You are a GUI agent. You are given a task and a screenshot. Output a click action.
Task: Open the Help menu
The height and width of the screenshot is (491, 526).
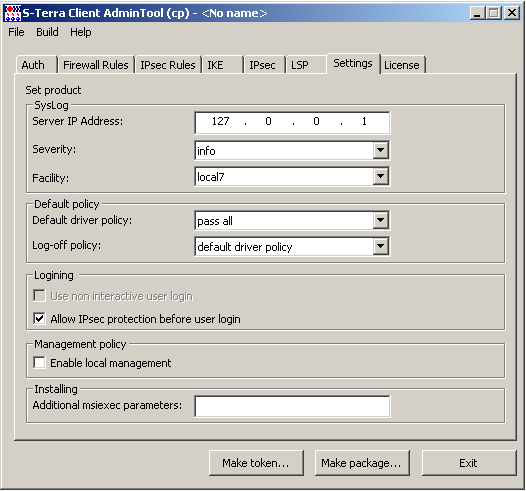(81, 32)
